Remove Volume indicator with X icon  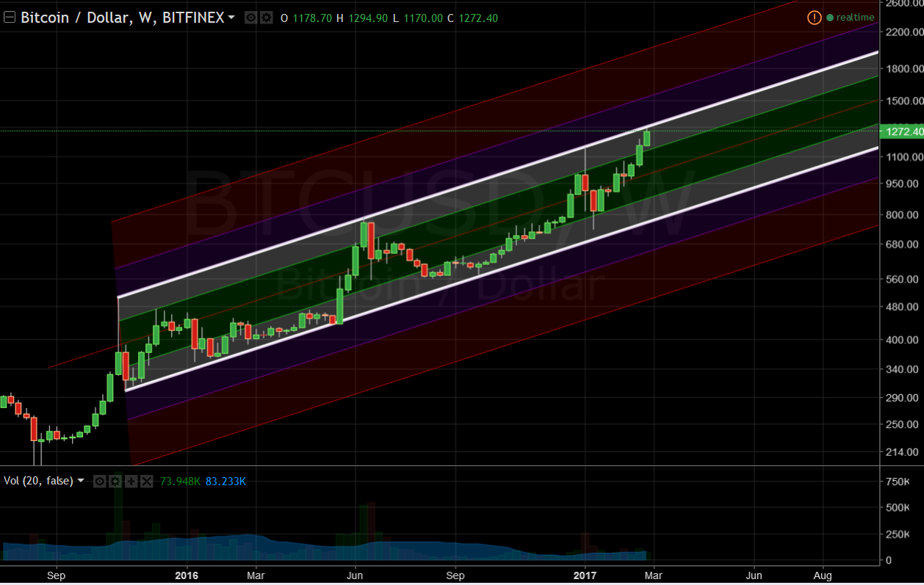pyautogui.click(x=145, y=481)
